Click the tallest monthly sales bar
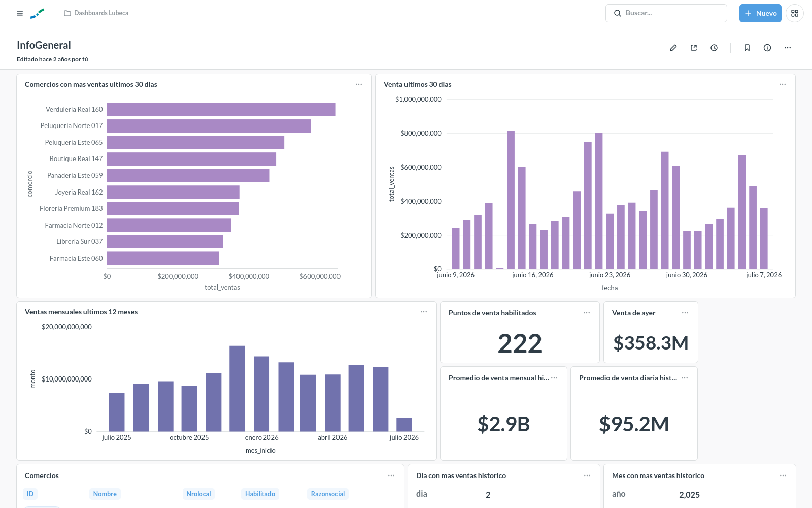The height and width of the screenshot is (508, 812). (237, 389)
